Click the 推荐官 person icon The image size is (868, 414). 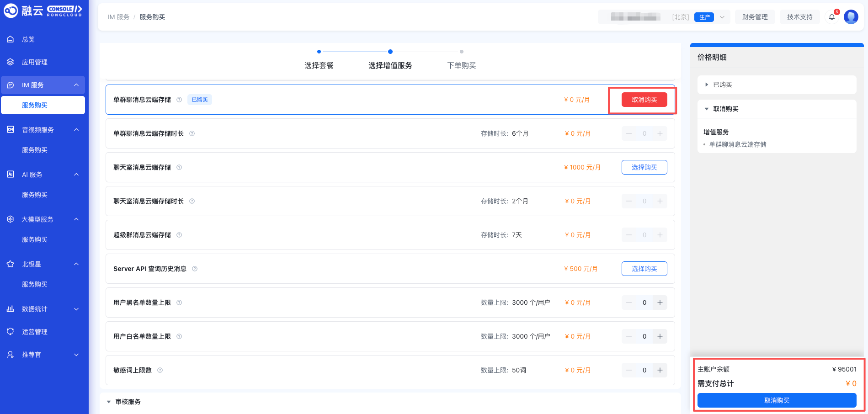tap(10, 355)
